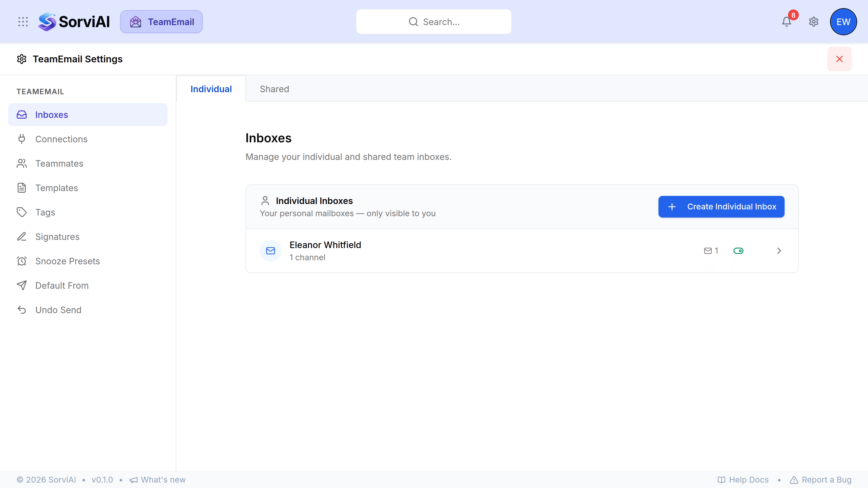Switch to the Individual tab
Viewport: 868px width, 488px height.
point(211,89)
